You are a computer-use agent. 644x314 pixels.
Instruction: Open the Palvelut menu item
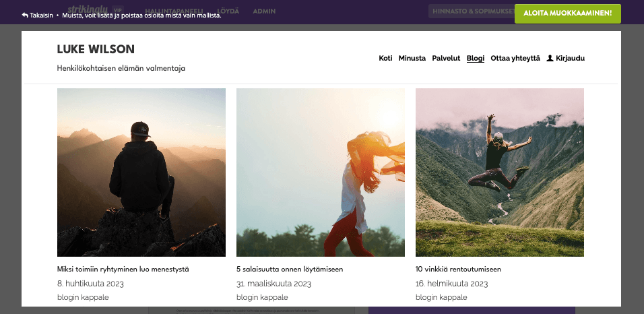(446, 59)
